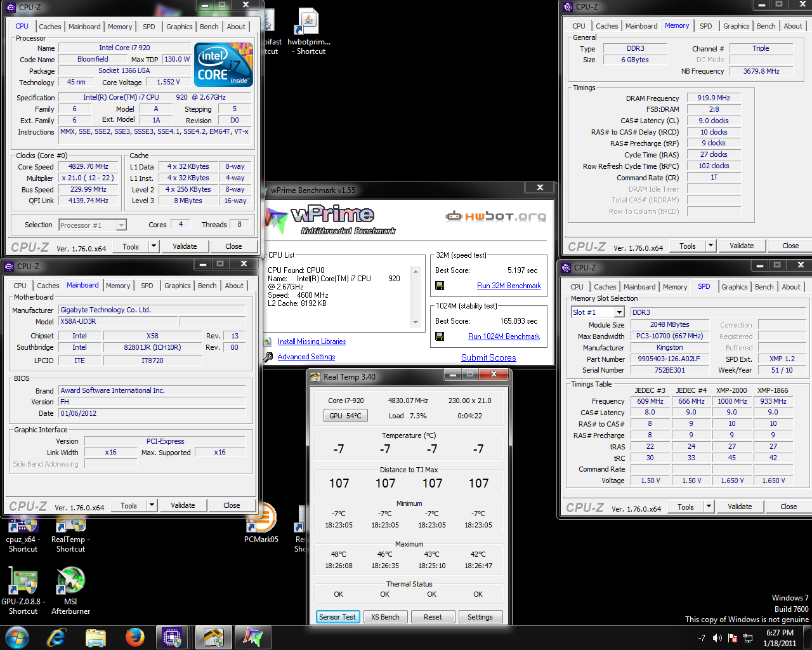812x650 pixels.
Task: Click the Real Temp 3.40 title bar icon
Action: pyautogui.click(x=315, y=377)
